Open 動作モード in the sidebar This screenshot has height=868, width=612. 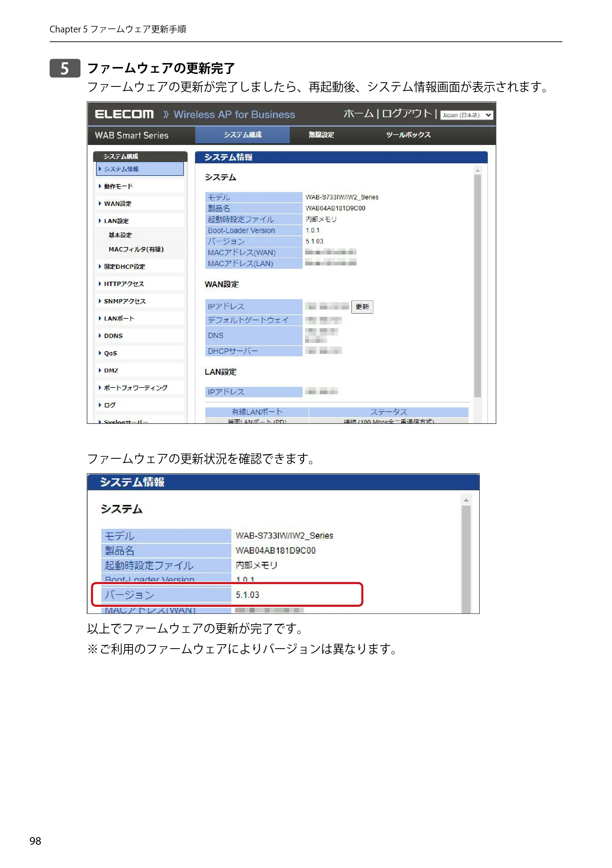click(140, 186)
